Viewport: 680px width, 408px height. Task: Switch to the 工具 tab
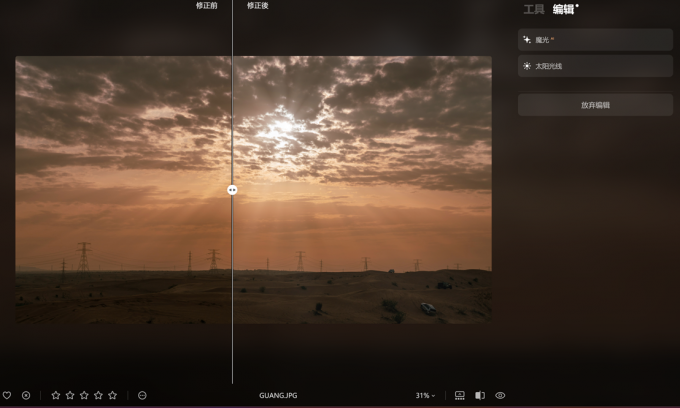(534, 10)
